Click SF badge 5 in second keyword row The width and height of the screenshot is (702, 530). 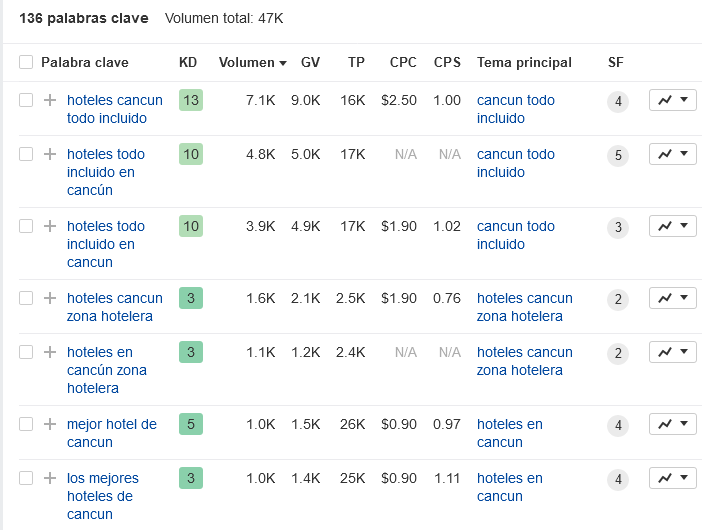618,155
